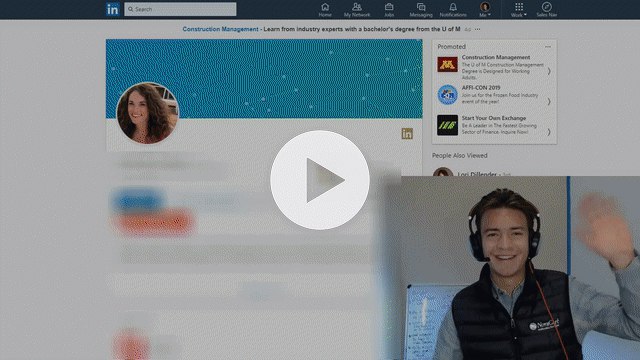Open the Construction Management promoted ad title
Viewport: 640px width, 360px height.
pos(496,58)
